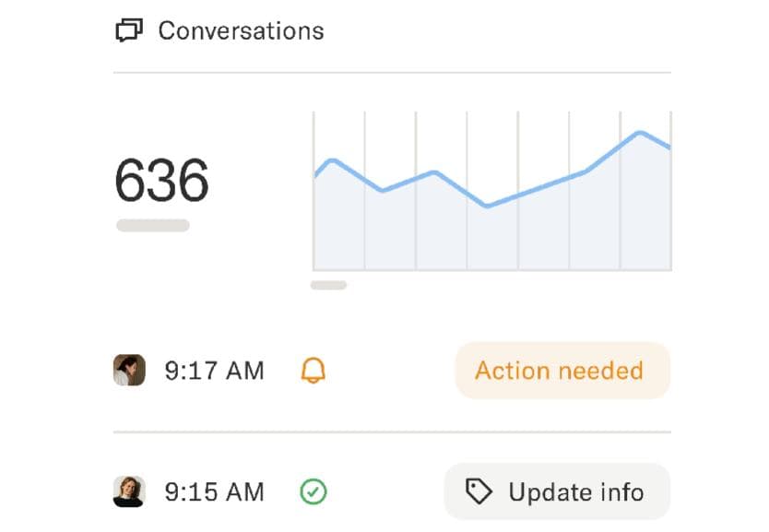Click the chart line's right end point

coord(669,148)
